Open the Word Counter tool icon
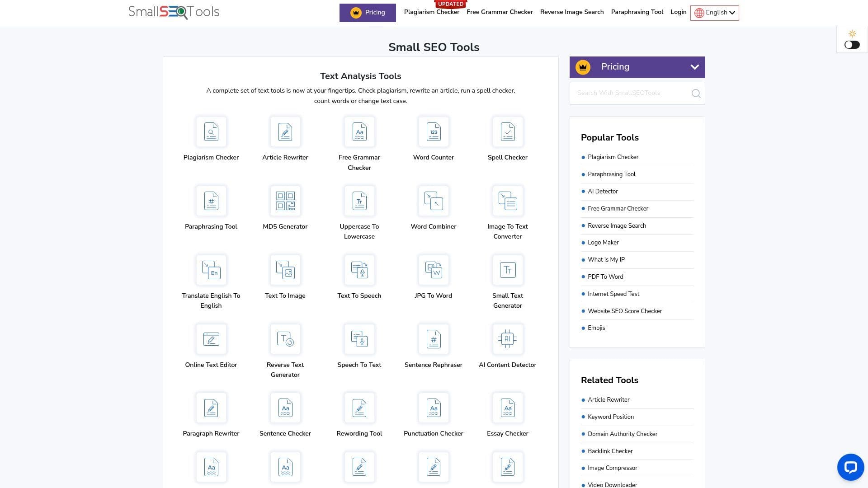868x488 pixels. [x=434, y=132]
